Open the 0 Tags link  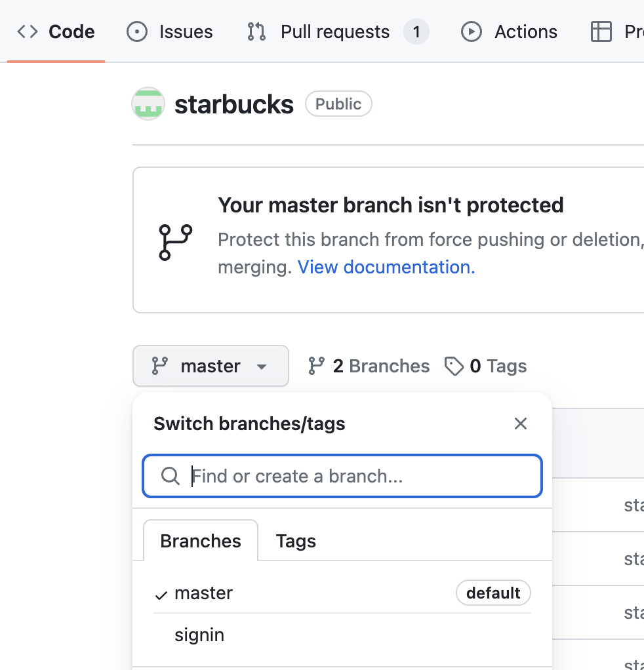(485, 366)
